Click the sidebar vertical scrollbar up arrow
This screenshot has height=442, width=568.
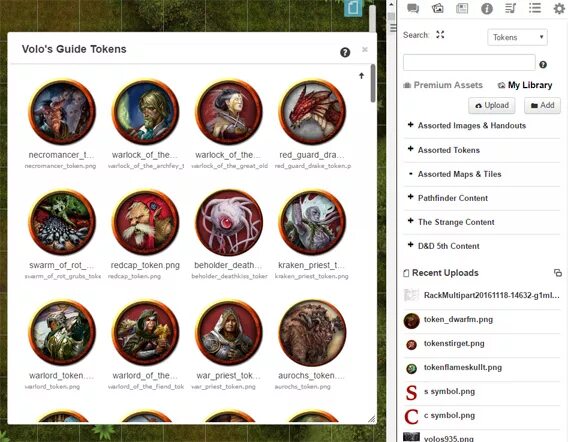point(391,4)
